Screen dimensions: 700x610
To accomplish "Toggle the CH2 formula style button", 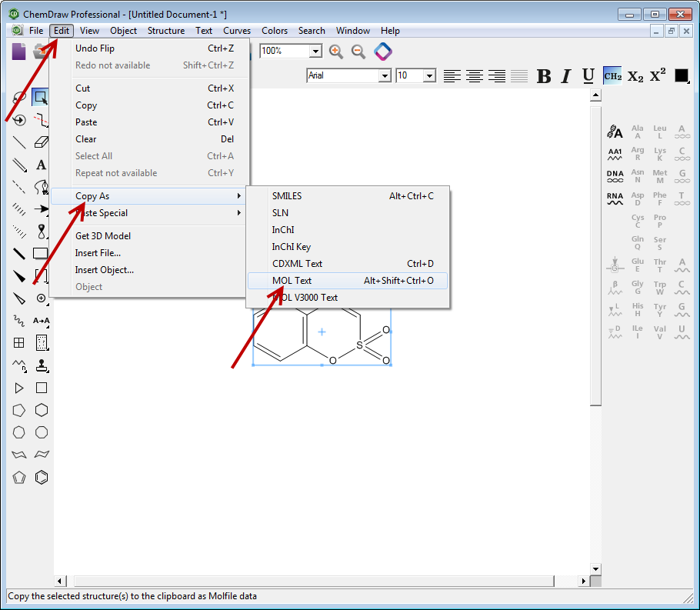I will (x=612, y=75).
